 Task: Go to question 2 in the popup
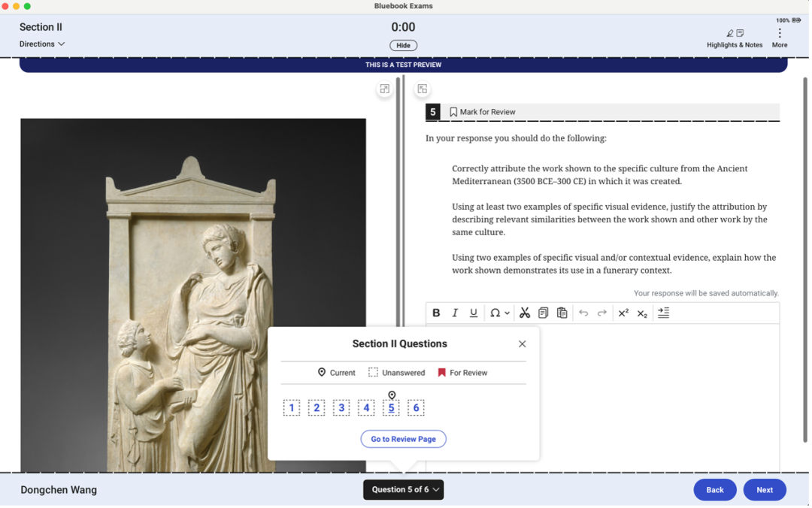point(317,407)
